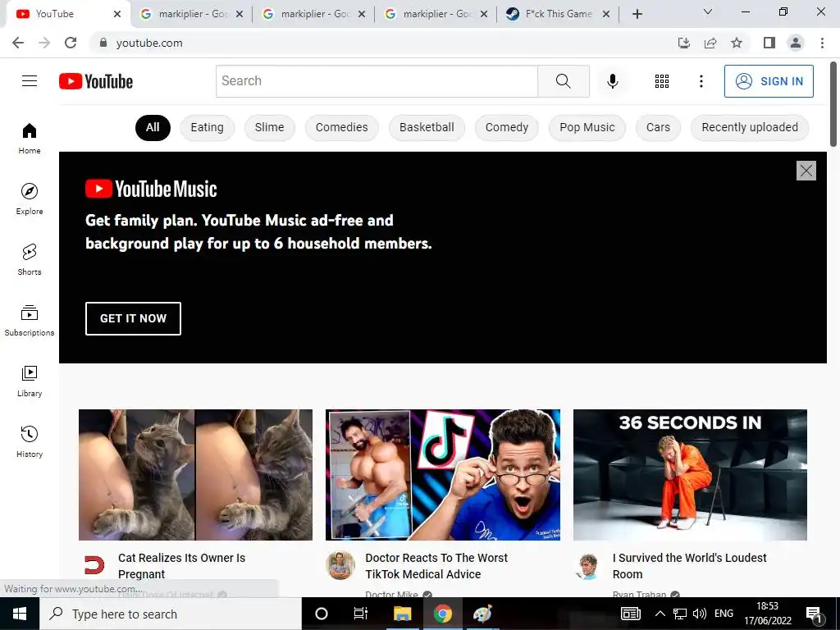Open Ryan Trahan channel avatar

pos(587,565)
